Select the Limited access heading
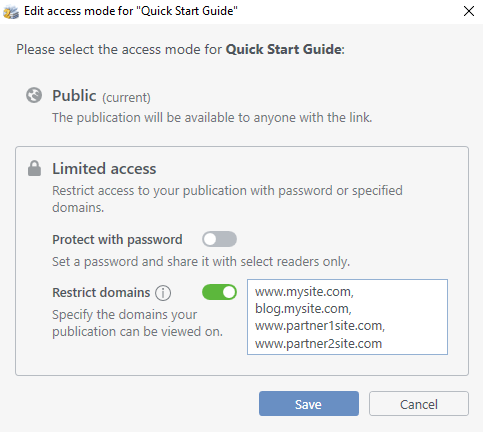Screen dimensions: 483x432 (x=104, y=168)
